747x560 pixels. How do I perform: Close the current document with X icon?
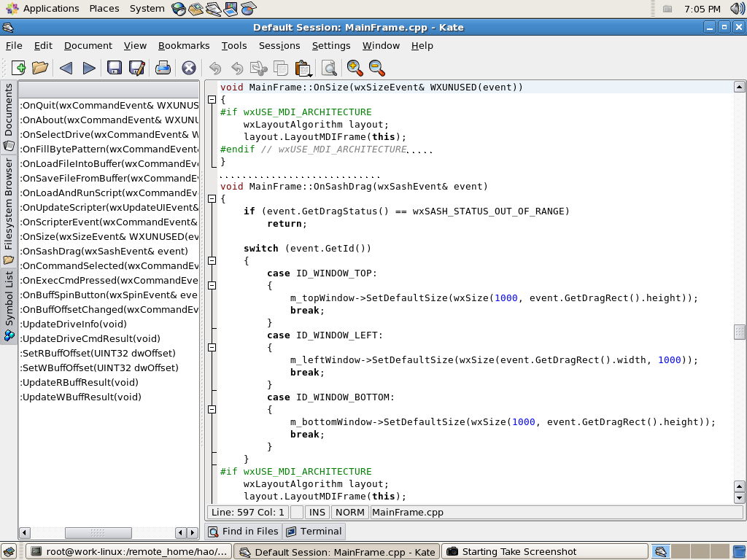[189, 68]
